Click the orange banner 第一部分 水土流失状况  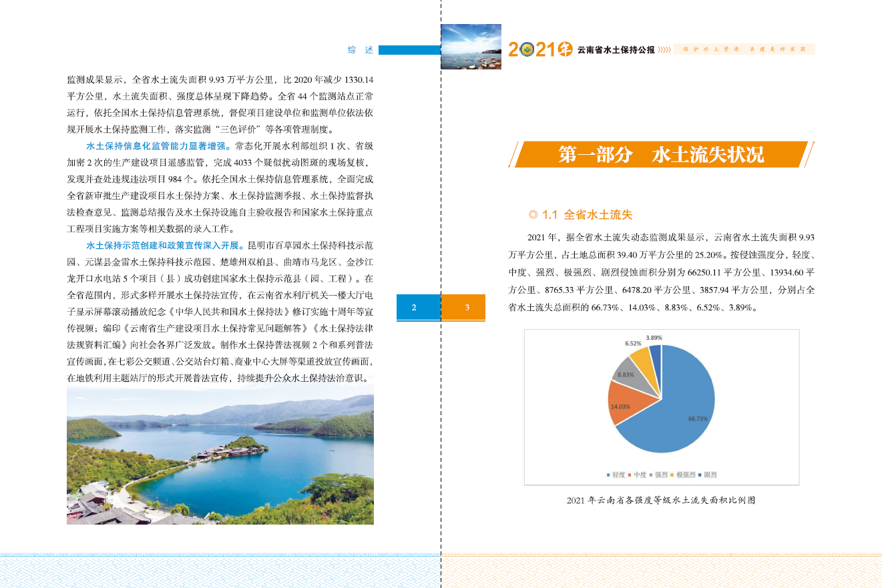[x=662, y=154]
